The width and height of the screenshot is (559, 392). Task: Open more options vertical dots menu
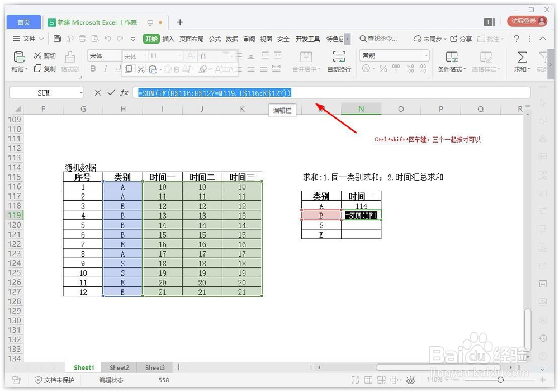(530, 39)
